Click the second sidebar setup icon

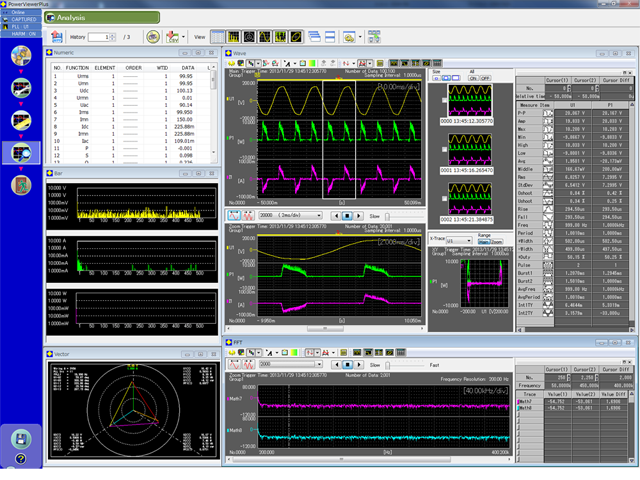point(21,88)
